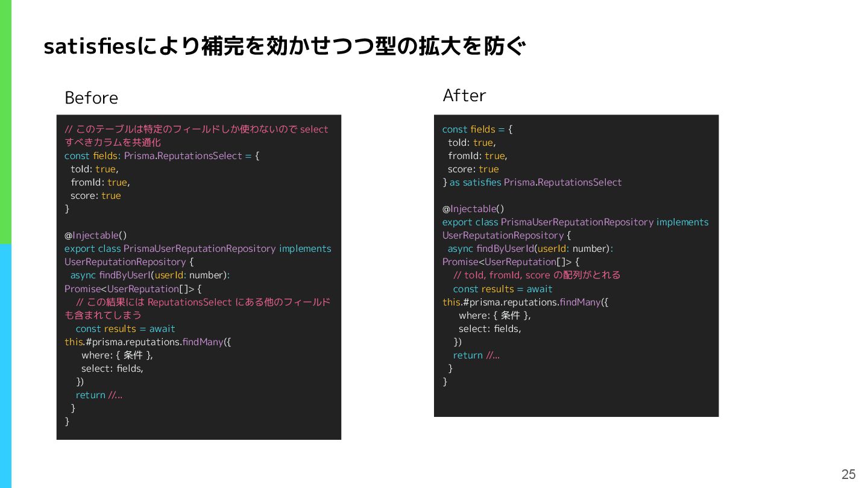Click Before comment line 'このテーブルは特定の'

click(x=197, y=129)
